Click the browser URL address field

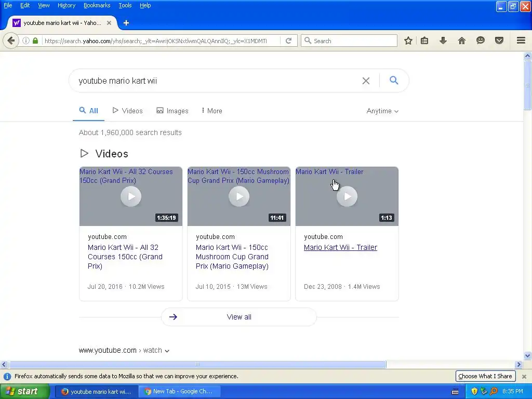[161, 41]
